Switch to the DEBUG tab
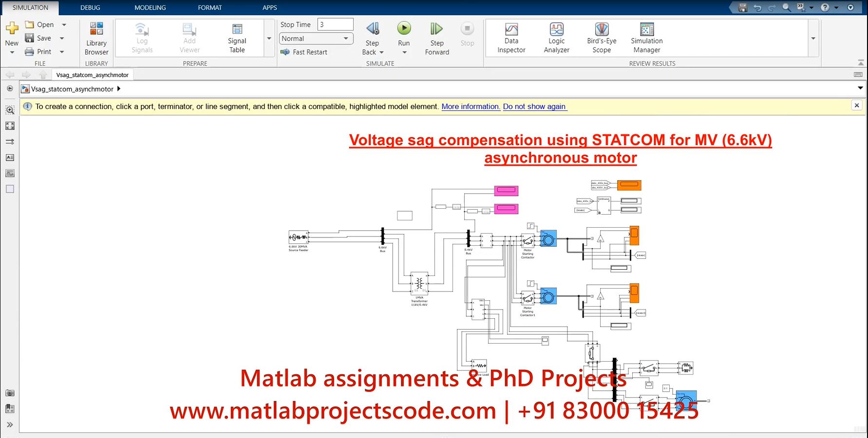The height and width of the screenshot is (438, 868). [90, 7]
